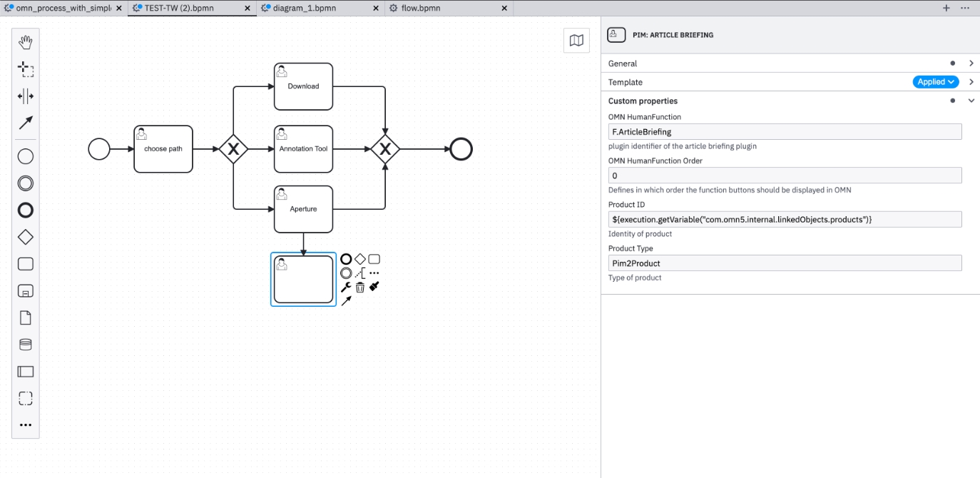This screenshot has width=980, height=478.
Task: Click the trash icon to delete selected task
Action: [360, 287]
